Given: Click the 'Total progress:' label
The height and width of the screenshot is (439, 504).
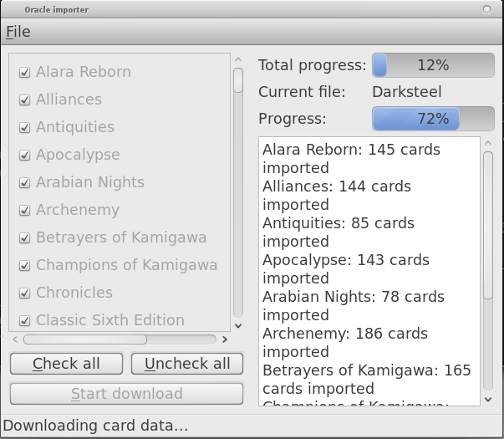Looking at the screenshot, I should [x=313, y=65].
